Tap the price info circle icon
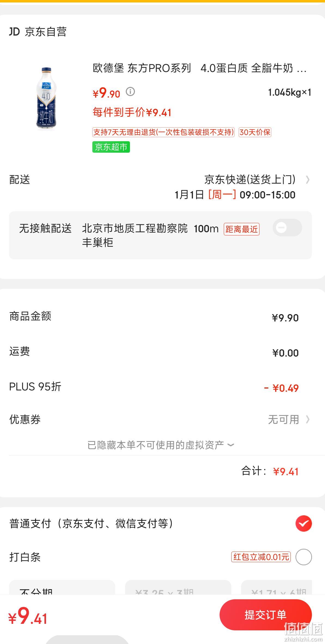 (130, 92)
